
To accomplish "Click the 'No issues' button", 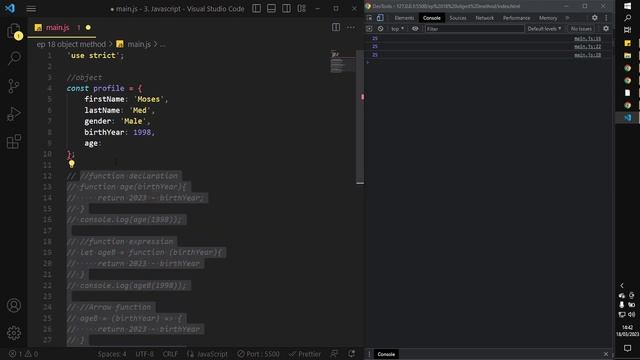I will pyautogui.click(x=581, y=29).
